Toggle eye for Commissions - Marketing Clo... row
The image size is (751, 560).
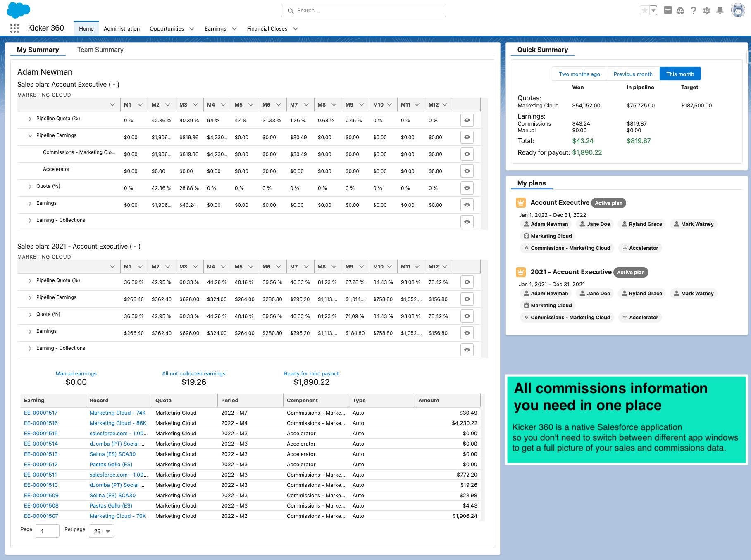(x=467, y=154)
